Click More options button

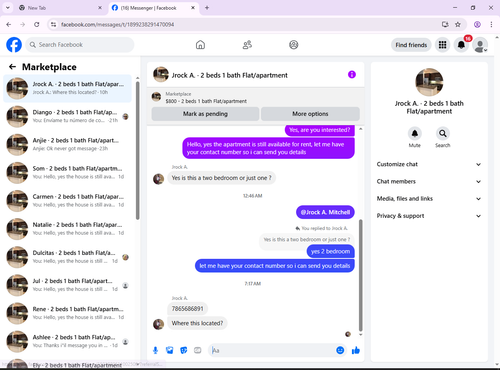point(310,114)
